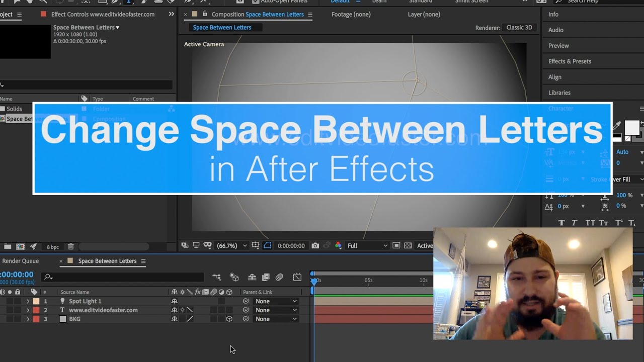Open parent dropdown for Spot Light 1
Image resolution: width=644 pixels, height=362 pixels.
(x=276, y=301)
